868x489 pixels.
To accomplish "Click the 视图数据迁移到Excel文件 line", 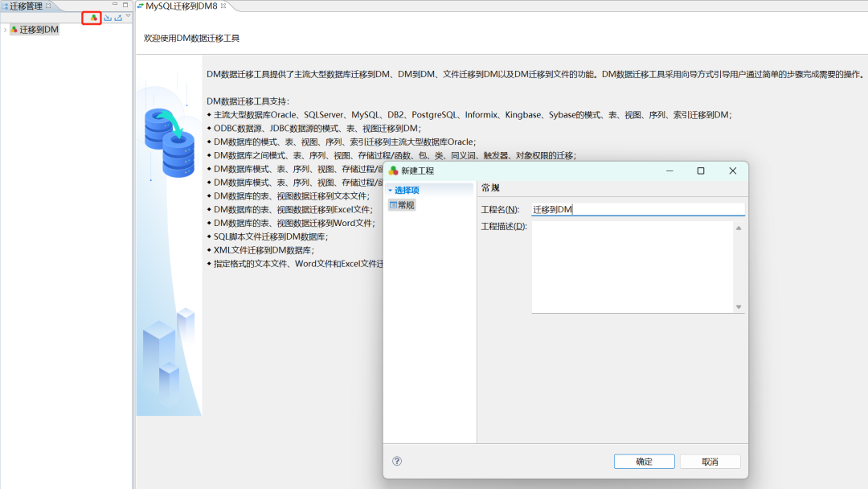I will (289, 209).
